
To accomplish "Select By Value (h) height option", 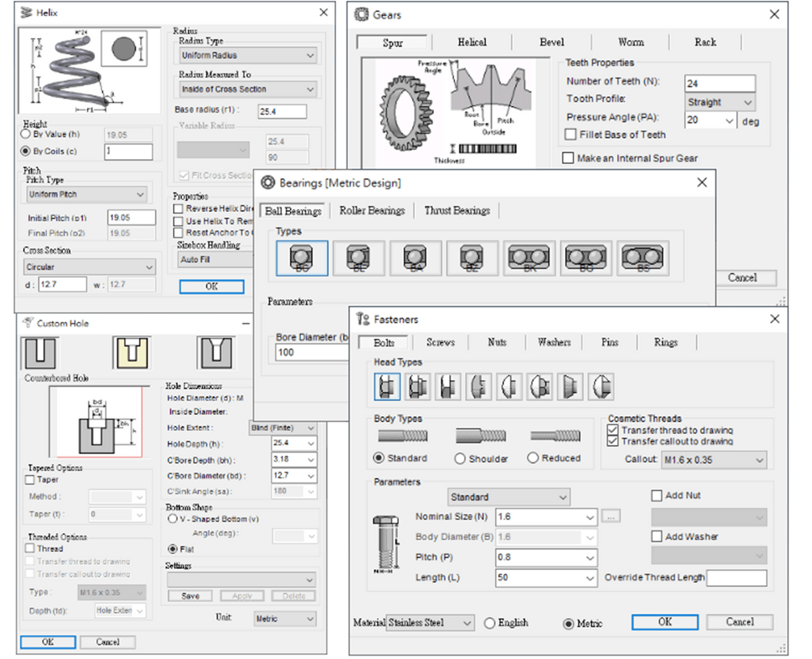I will (26, 134).
